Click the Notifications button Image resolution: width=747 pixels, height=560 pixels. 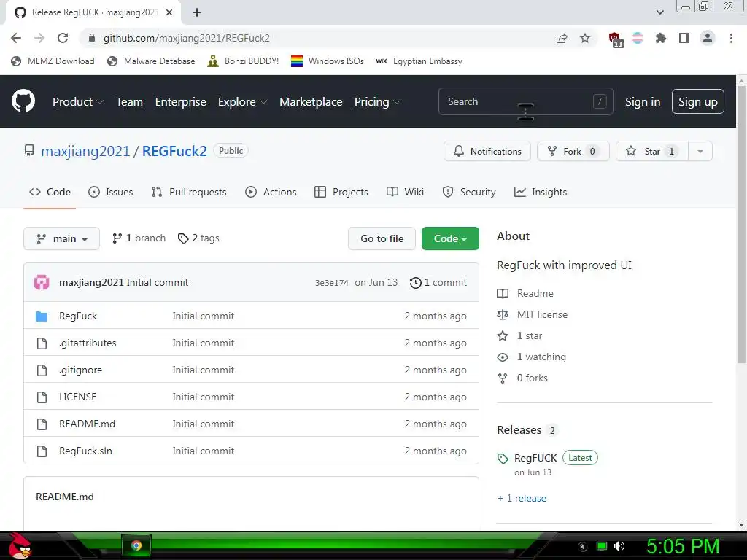click(x=487, y=152)
